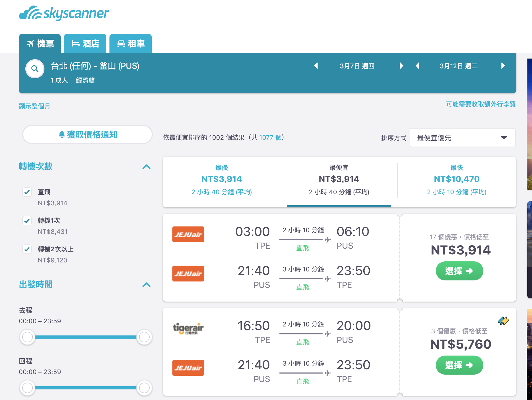The image size is (532, 400).
Task: Go to next departure date after 3月7日
Action: coord(401,66)
